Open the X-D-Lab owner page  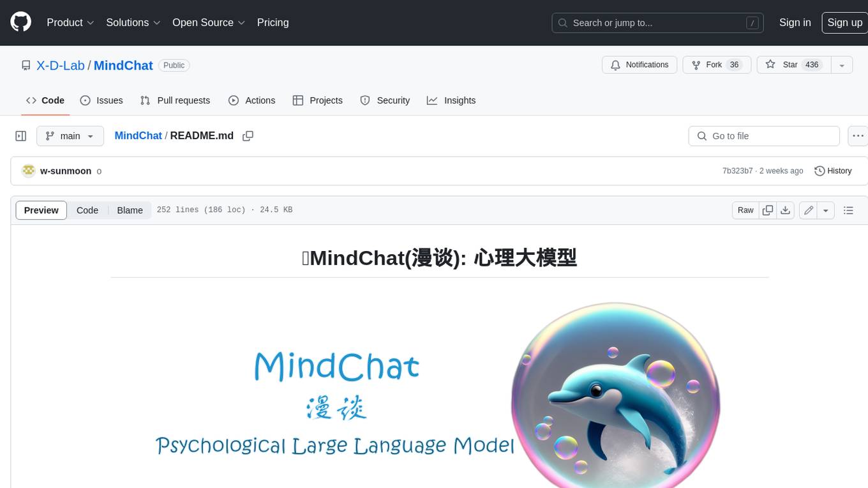61,66
